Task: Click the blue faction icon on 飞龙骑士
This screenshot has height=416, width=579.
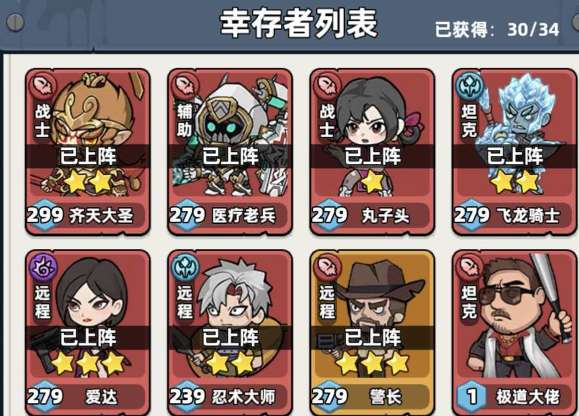Action: (x=470, y=86)
